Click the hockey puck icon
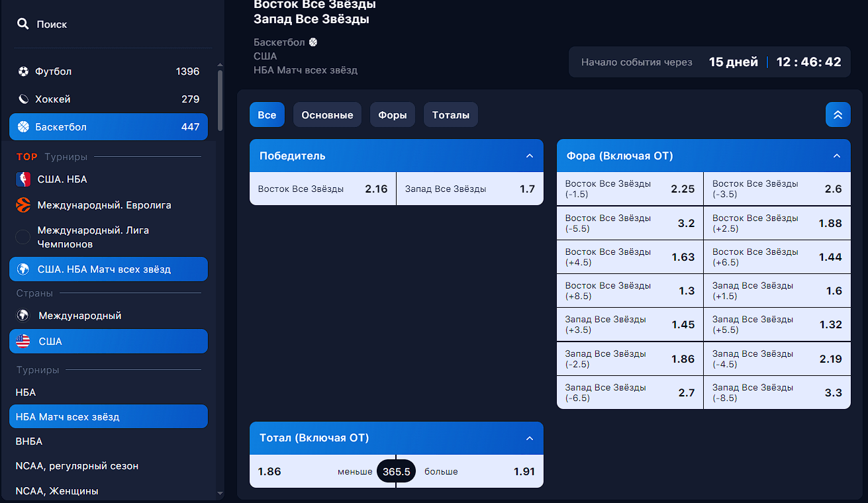 24,99
